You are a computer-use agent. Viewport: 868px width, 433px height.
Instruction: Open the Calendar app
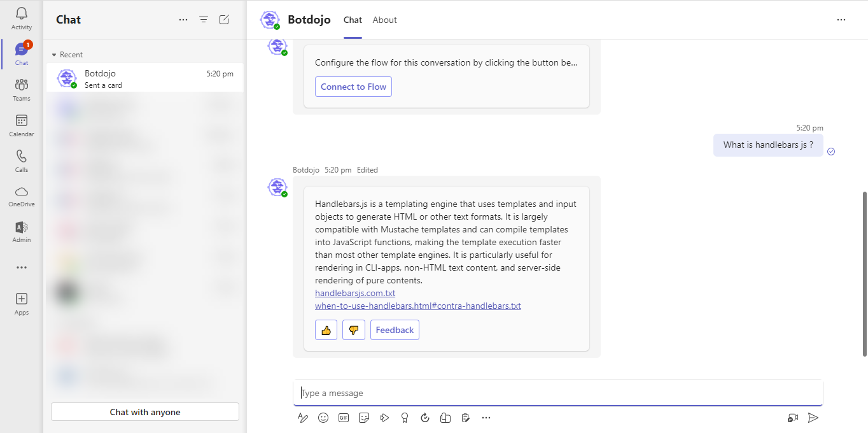click(22, 125)
